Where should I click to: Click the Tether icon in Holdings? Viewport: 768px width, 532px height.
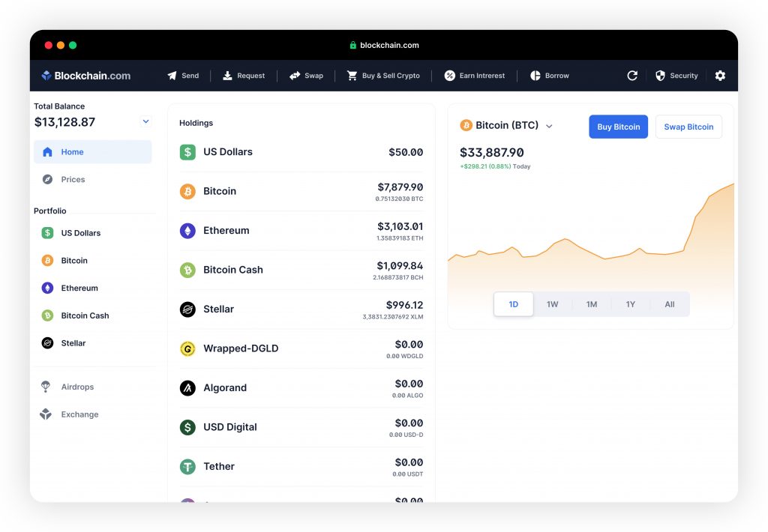[187, 466]
